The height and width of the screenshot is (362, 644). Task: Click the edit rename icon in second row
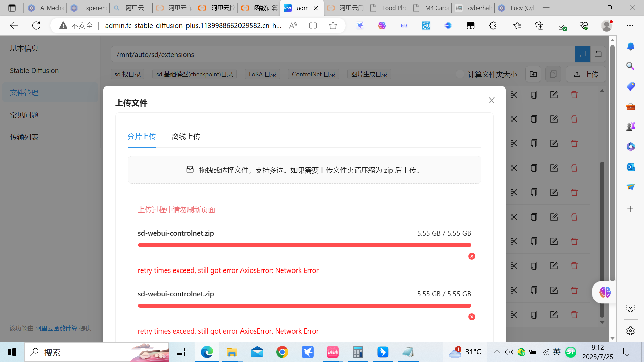[554, 119]
